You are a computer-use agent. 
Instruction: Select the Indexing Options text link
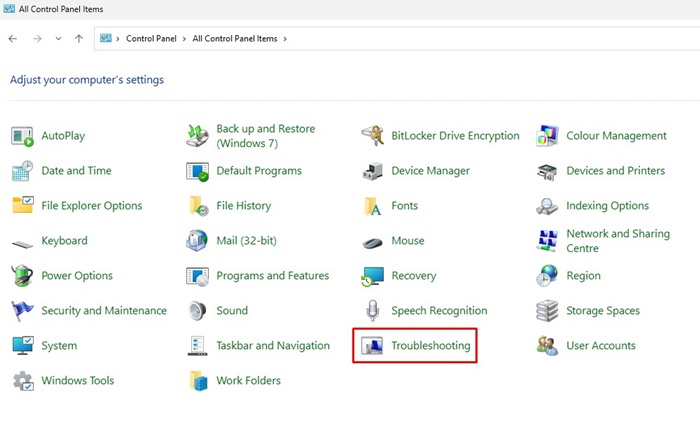608,206
